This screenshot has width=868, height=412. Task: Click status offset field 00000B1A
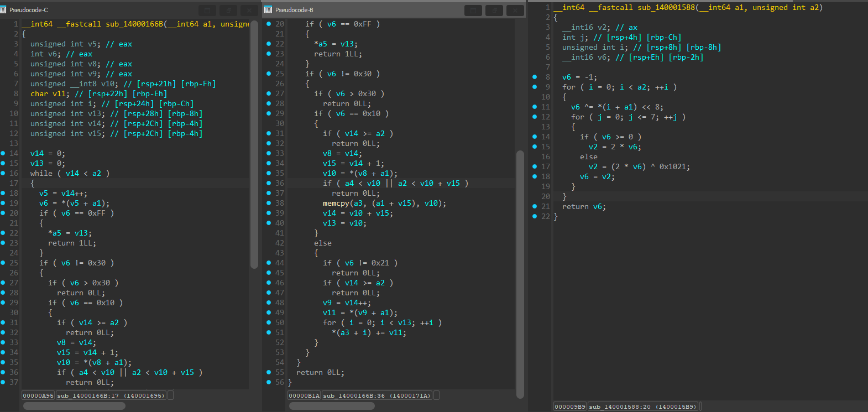pos(305,395)
